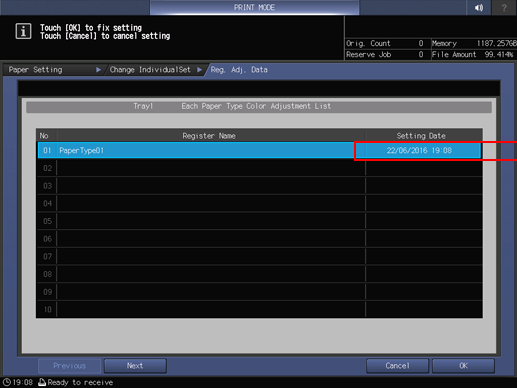Click the speaker volume icon
This screenshot has height=388, width=517.
coord(479,7)
